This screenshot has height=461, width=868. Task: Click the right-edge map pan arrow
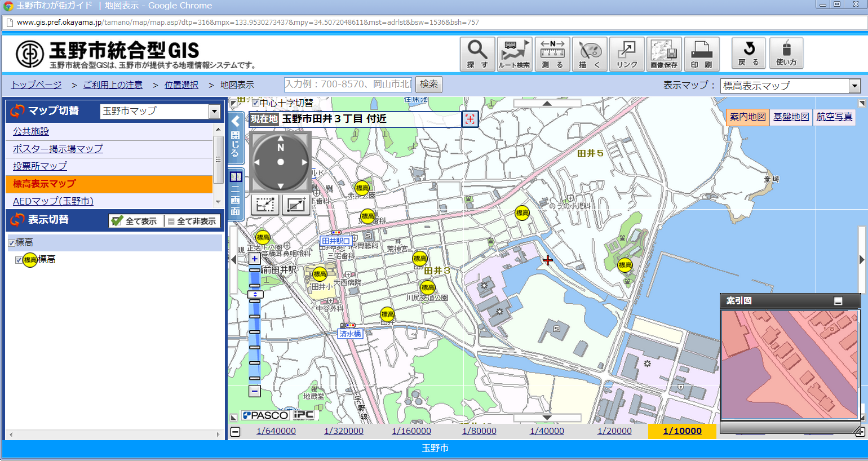(861, 260)
